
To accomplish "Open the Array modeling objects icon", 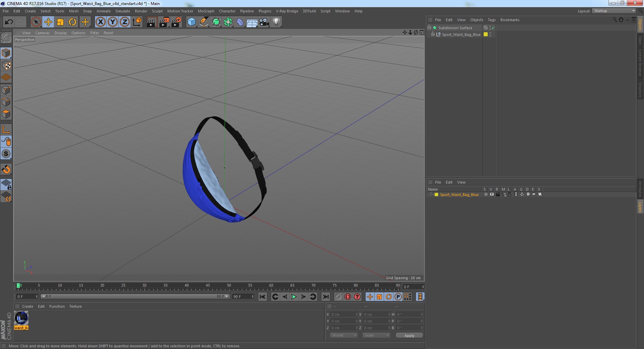I will [x=228, y=22].
